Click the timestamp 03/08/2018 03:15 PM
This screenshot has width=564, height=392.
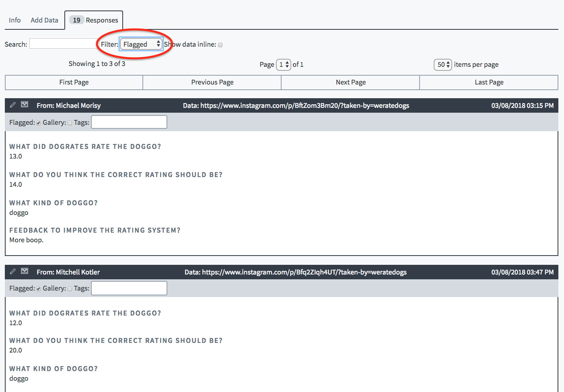pos(523,105)
